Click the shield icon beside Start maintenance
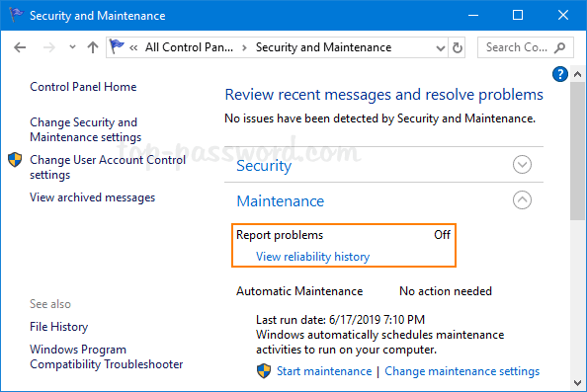 tap(264, 370)
